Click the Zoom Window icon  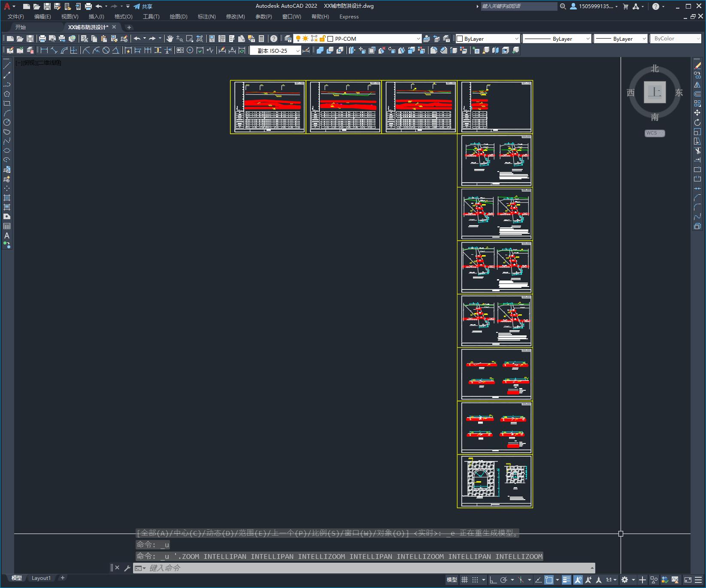(190, 39)
